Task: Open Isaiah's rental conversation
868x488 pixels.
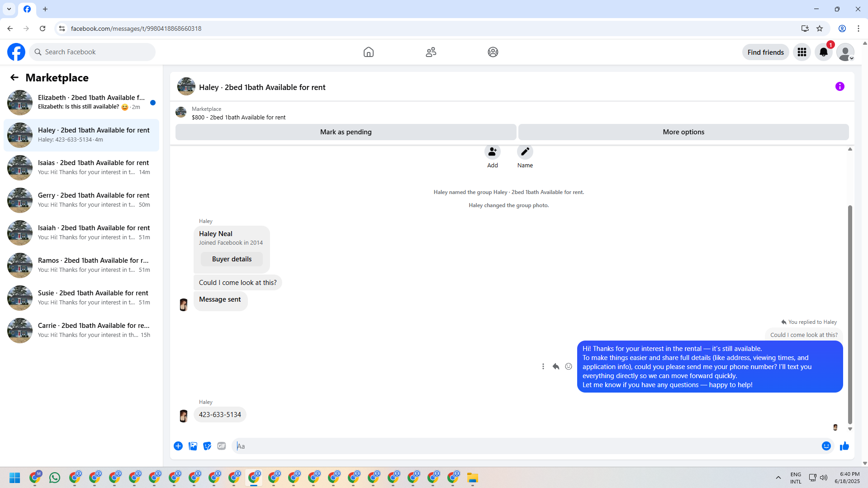Action: [81, 232]
